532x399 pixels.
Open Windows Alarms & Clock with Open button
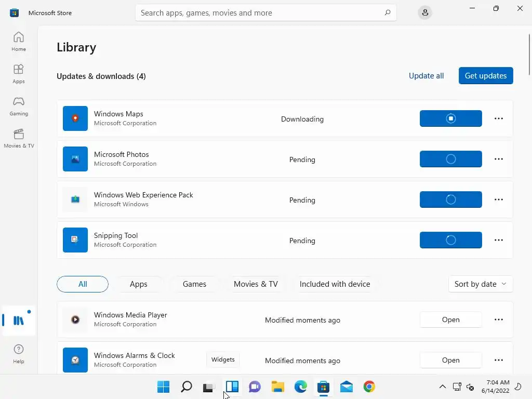[x=450, y=360]
